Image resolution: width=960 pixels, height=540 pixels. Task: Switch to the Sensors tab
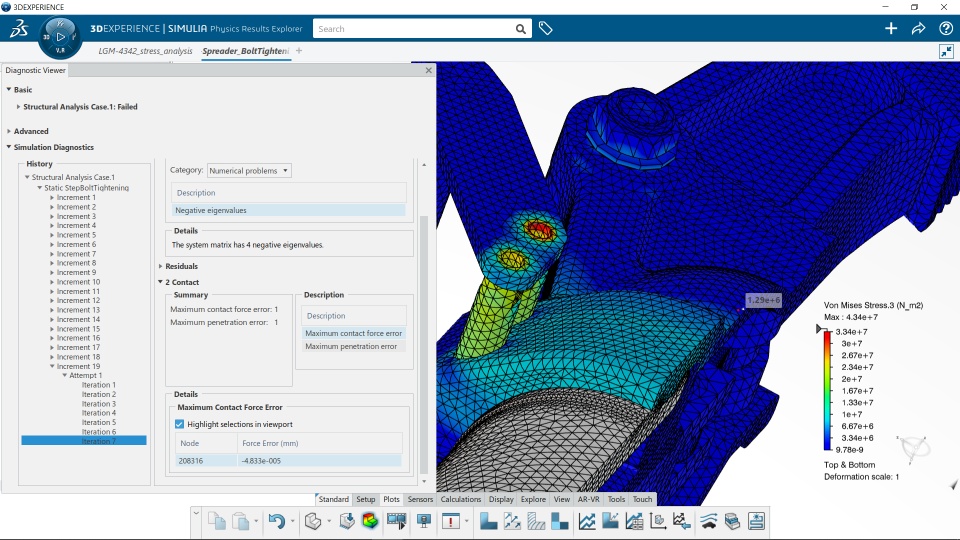pyautogui.click(x=420, y=499)
